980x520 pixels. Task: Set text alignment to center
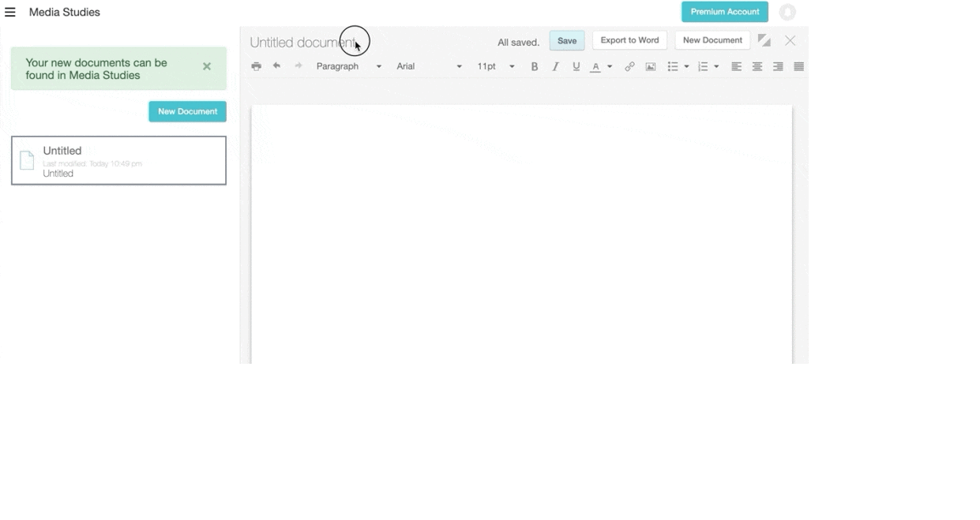click(757, 66)
